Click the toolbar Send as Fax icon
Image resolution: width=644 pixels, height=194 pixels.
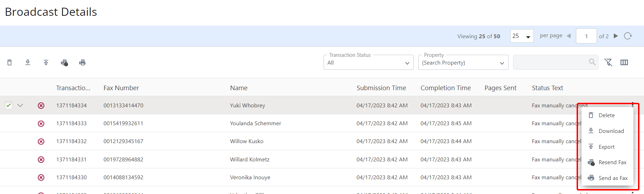(82, 62)
